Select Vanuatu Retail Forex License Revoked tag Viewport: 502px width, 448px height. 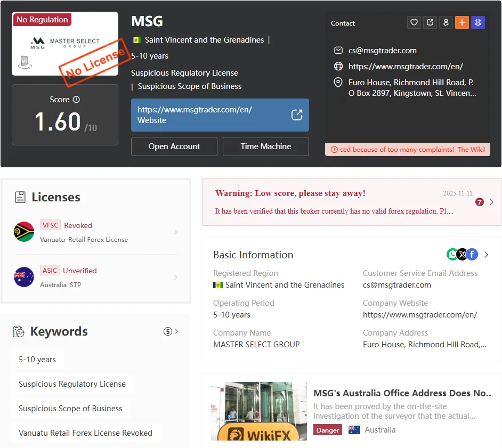(85, 433)
